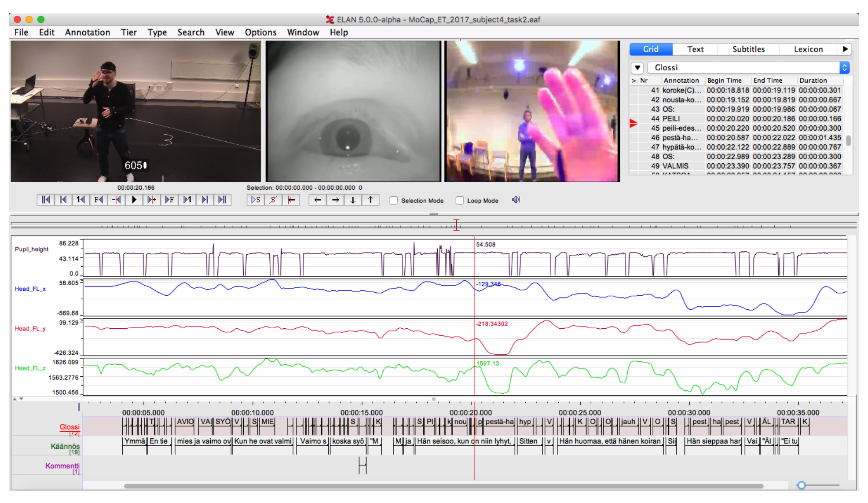Open the Glossi tier dropdown

coord(844,67)
